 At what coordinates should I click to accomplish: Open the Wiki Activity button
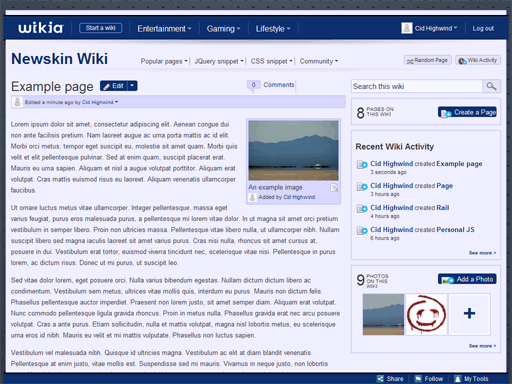[478, 60]
